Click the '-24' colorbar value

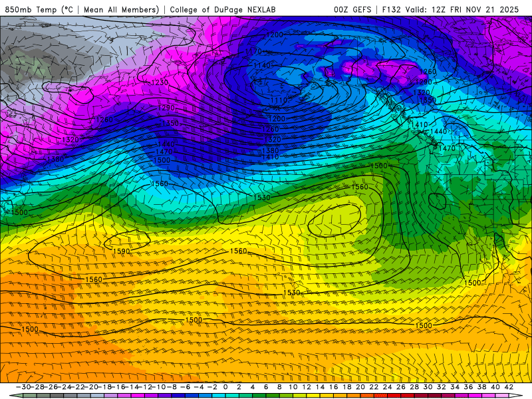64,387
